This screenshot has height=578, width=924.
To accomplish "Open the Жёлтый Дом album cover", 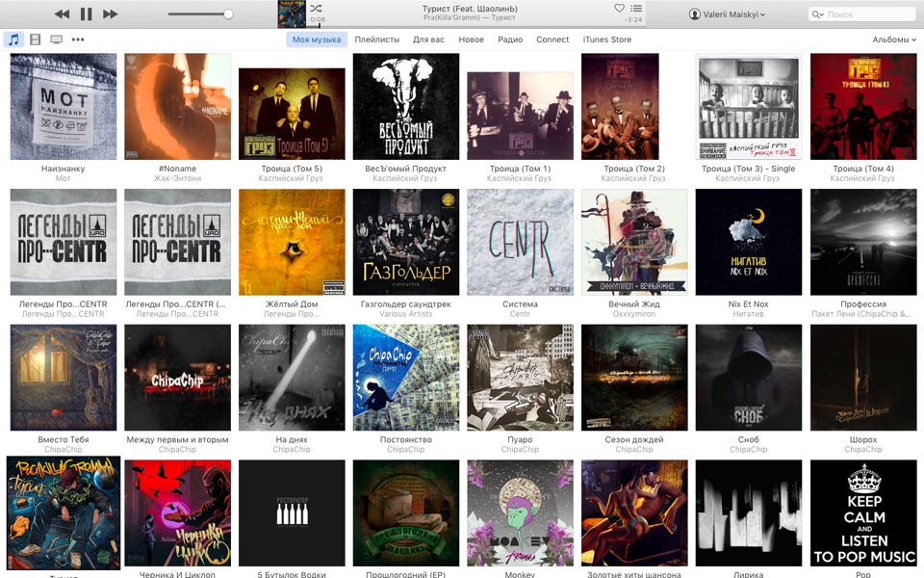I will [x=292, y=242].
